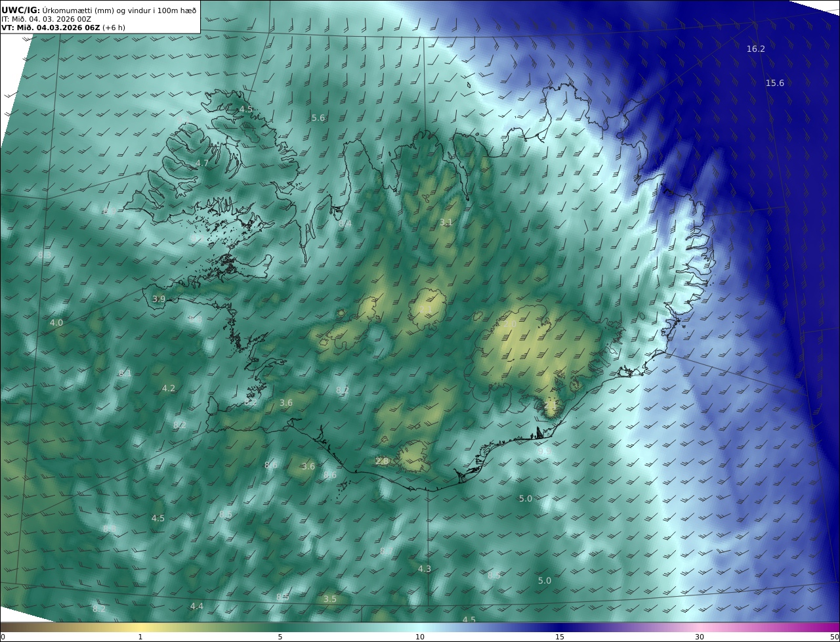Click the 3.1 value label
The width and height of the screenshot is (840, 642).
(x=446, y=223)
